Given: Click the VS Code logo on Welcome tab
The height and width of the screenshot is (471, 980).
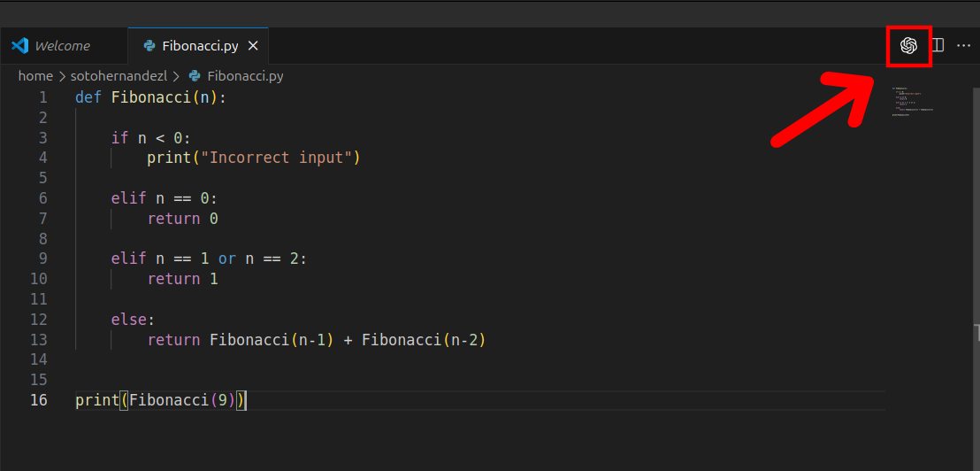Looking at the screenshot, I should click(20, 46).
